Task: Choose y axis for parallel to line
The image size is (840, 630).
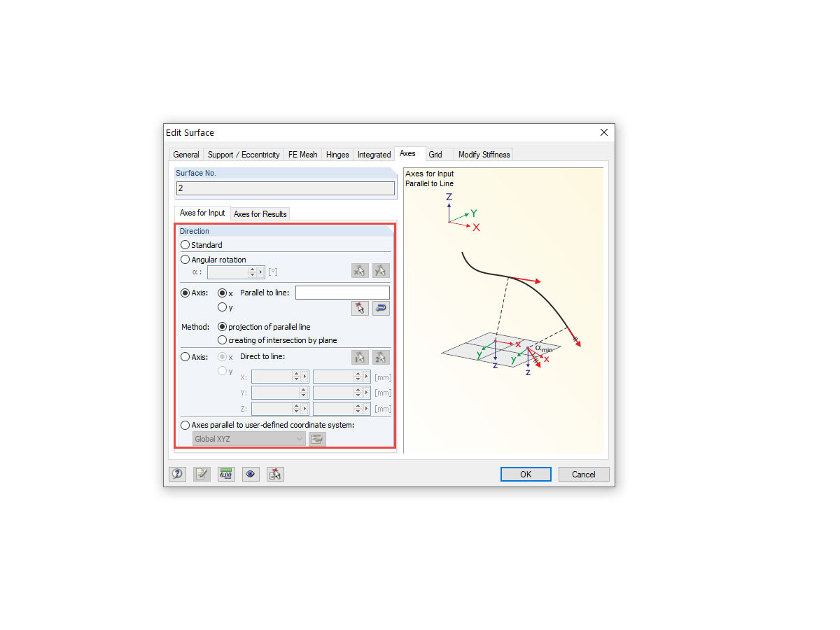Action: click(x=222, y=307)
